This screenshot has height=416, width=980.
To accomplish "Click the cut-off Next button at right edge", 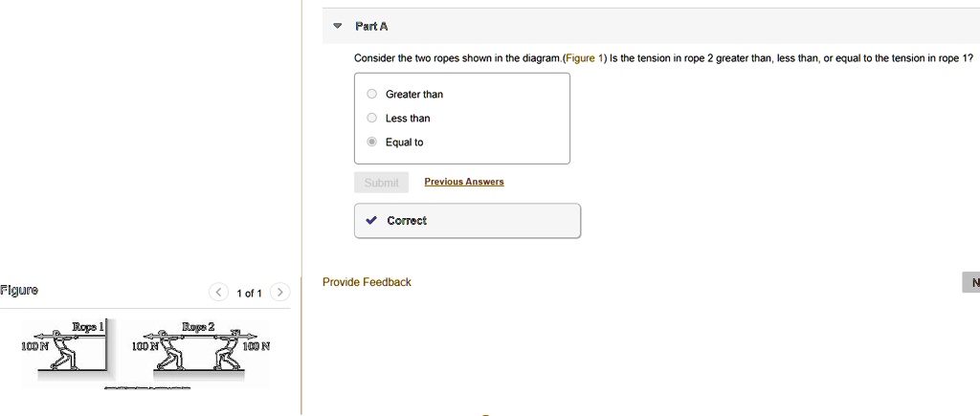I will 972,282.
